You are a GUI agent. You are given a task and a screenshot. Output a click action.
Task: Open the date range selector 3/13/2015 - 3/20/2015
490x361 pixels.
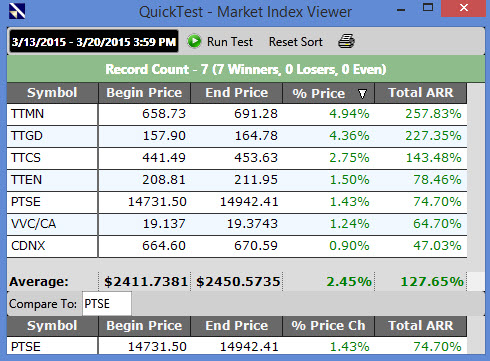tap(94, 42)
